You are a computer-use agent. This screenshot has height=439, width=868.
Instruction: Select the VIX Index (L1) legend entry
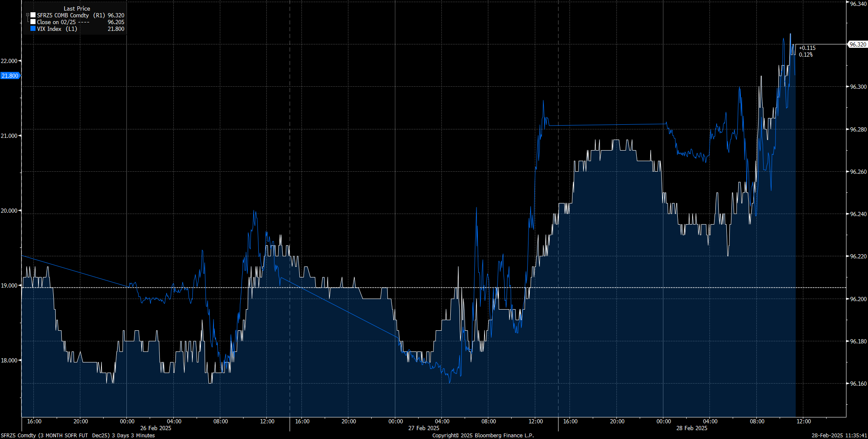pos(57,29)
